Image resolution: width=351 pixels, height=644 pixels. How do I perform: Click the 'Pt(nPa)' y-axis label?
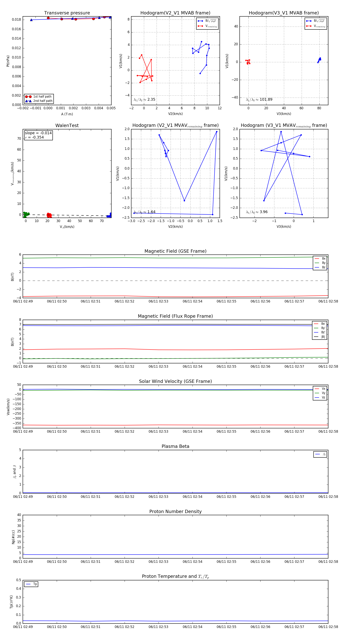8,61
